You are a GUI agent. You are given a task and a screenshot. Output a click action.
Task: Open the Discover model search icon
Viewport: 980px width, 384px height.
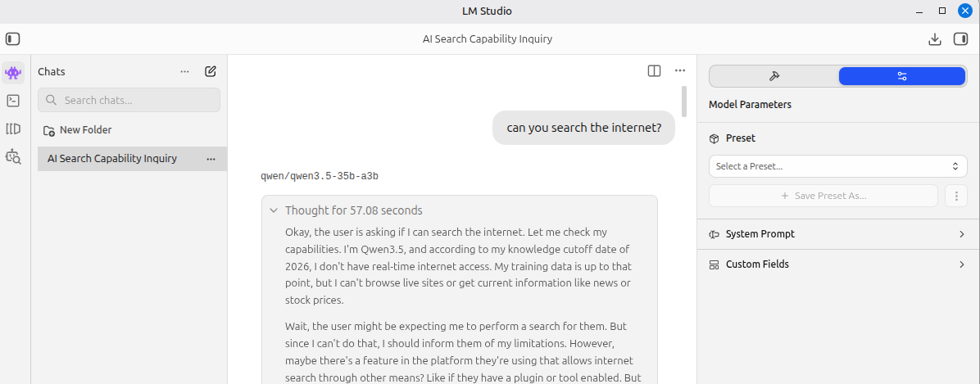pyautogui.click(x=13, y=156)
